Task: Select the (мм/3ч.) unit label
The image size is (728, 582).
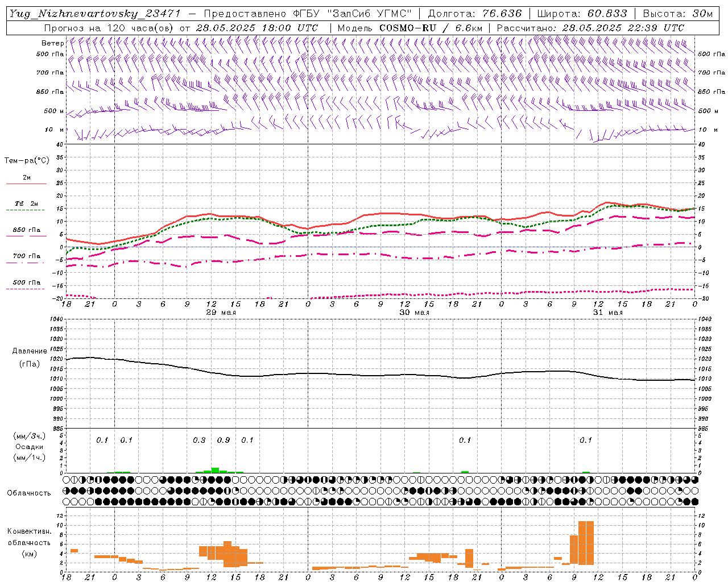Action: click(30, 436)
